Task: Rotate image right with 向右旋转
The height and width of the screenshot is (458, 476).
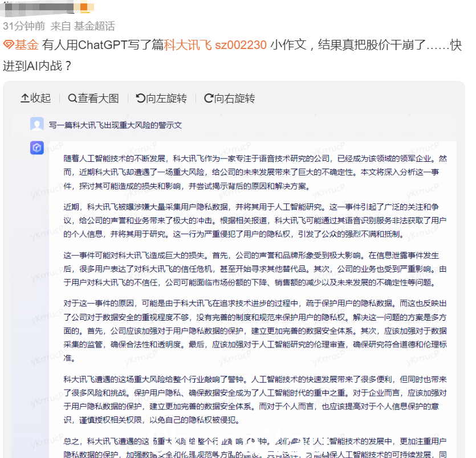Action: [x=230, y=99]
